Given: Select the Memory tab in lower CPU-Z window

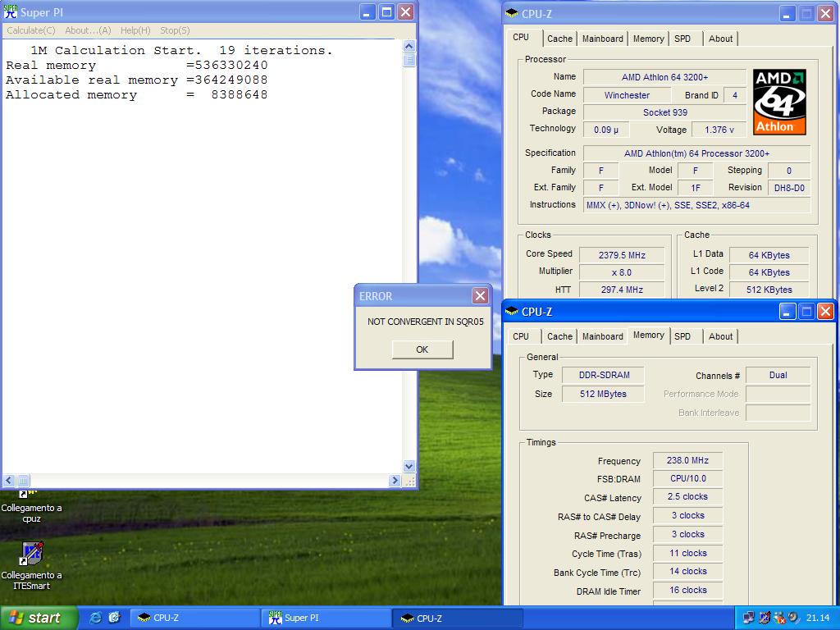Looking at the screenshot, I should (x=649, y=335).
